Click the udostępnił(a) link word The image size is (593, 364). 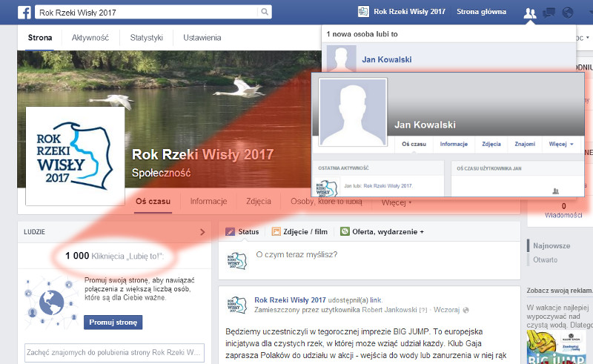[376, 300]
